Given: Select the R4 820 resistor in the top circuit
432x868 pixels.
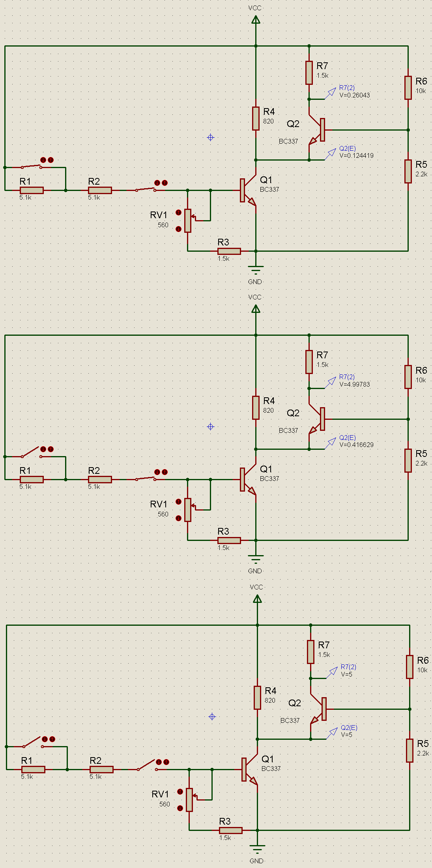Looking at the screenshot, I should pos(256,118).
